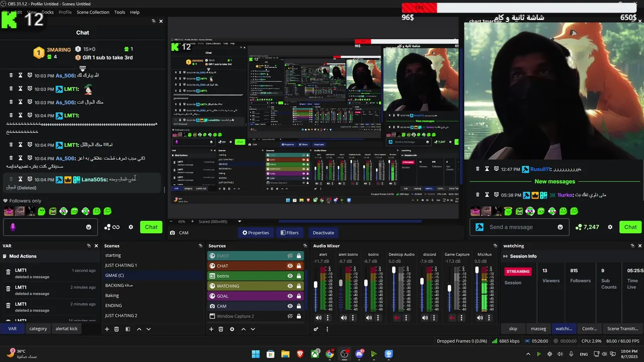Viewport: 644px width, 362px height.
Task: Unlock the CHAT source lock
Action: click(299, 266)
